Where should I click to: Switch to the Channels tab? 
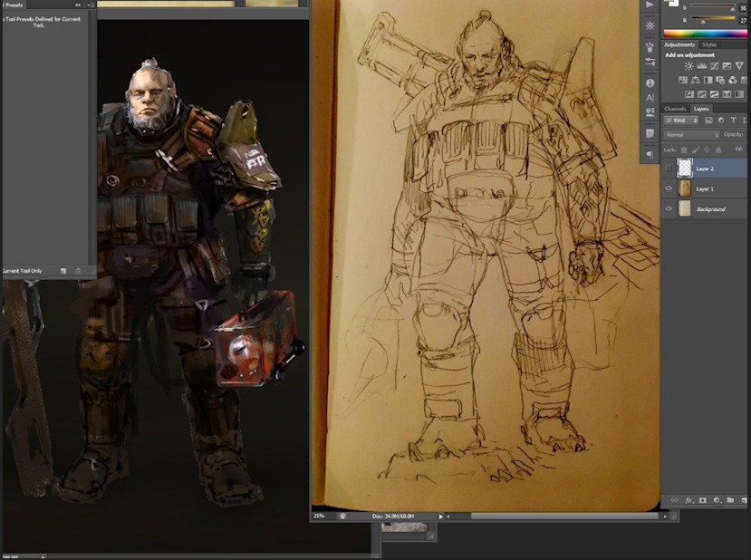(675, 109)
